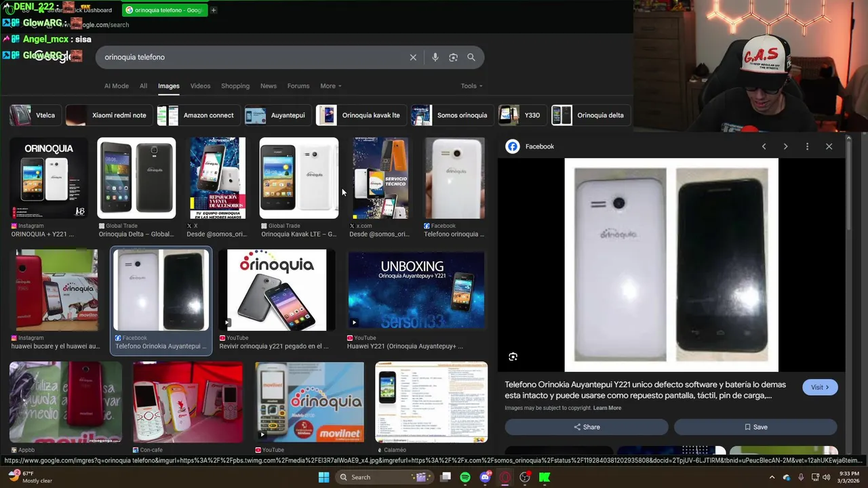The image size is (868, 488).
Task: Open Revivir orinoquia y221 YouTube thumbnail
Action: [x=277, y=290]
